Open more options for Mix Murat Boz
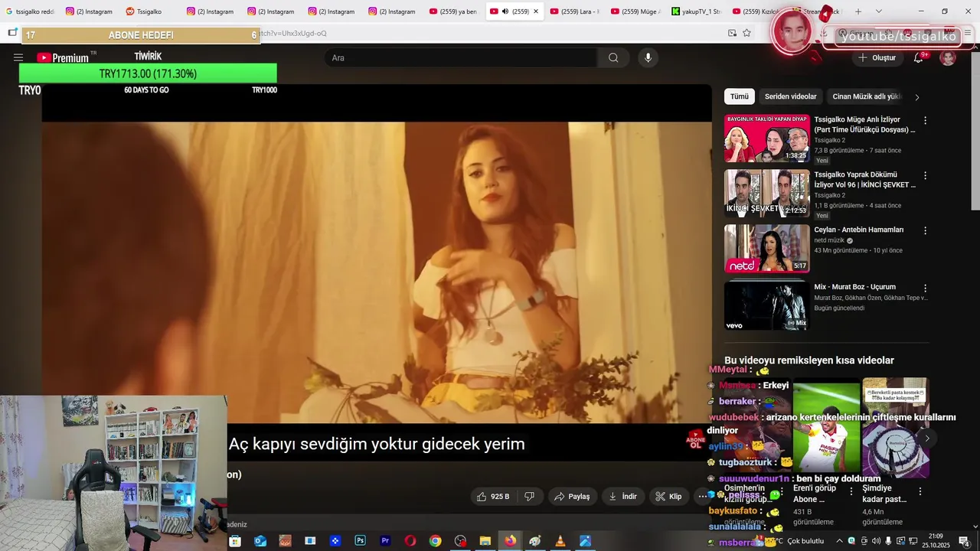The height and width of the screenshot is (551, 980). 925,288
